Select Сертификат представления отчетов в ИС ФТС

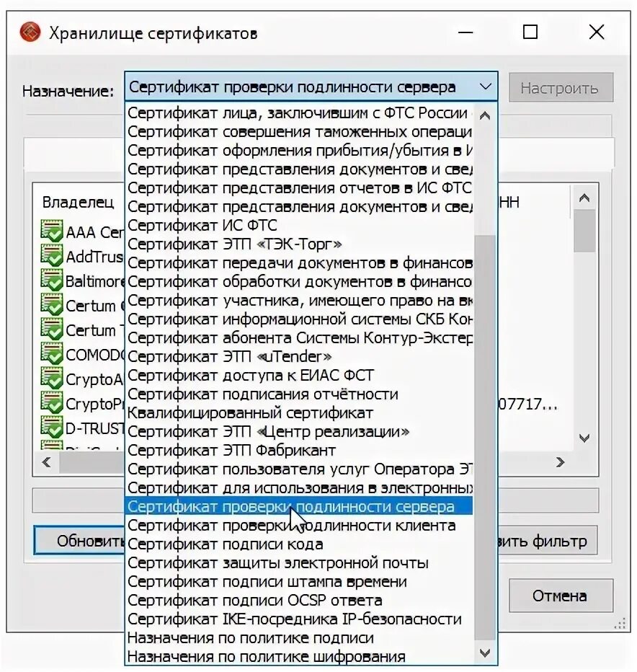click(x=300, y=187)
